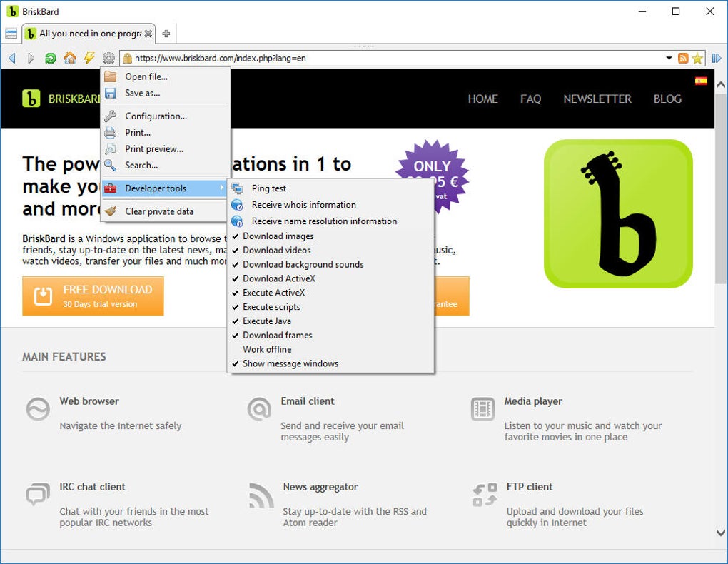
Task: Click the FREE DOWNLOAD button
Action: 93,296
